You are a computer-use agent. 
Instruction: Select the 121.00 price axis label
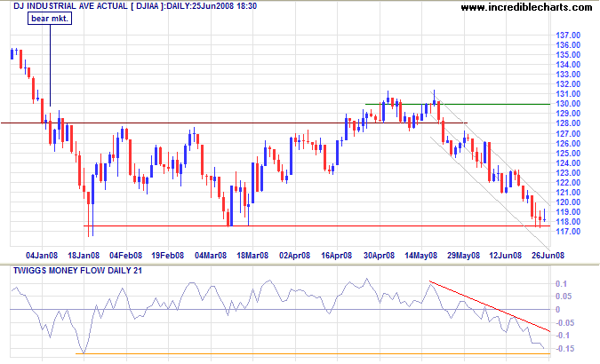[568, 193]
